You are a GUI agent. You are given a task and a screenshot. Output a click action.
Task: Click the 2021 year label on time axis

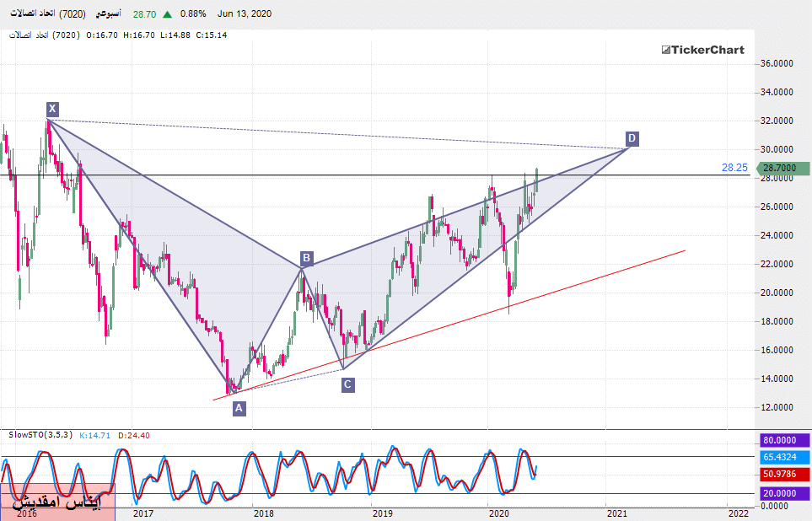[616, 512]
